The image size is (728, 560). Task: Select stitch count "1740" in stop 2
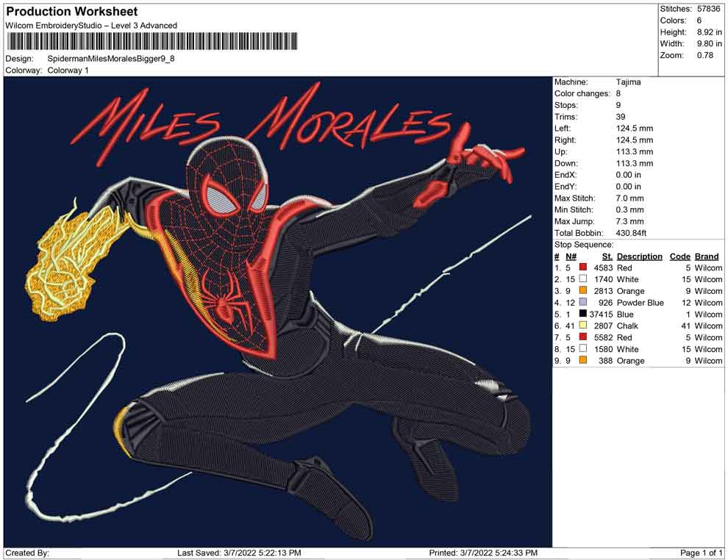[603, 279]
